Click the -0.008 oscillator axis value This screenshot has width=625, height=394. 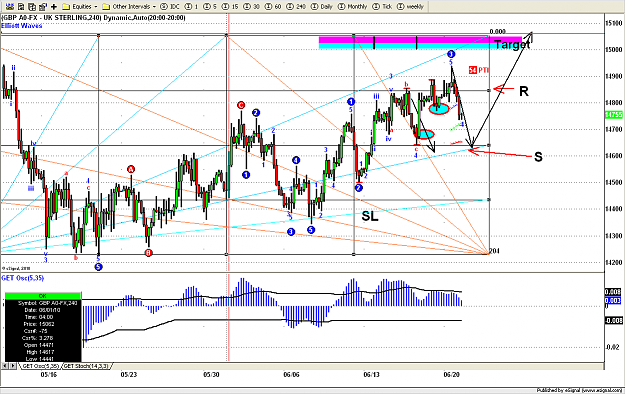(x=613, y=320)
